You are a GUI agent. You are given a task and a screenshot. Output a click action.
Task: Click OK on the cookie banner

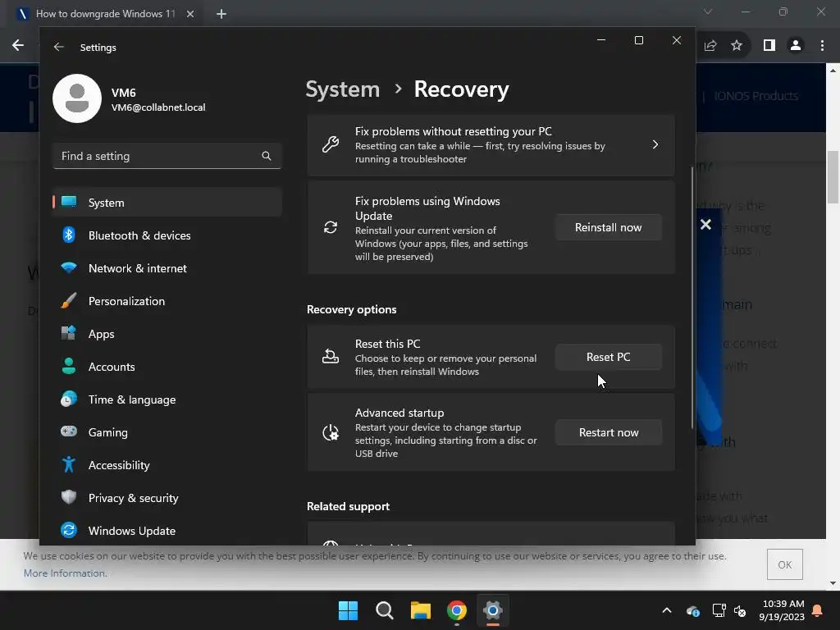click(785, 564)
